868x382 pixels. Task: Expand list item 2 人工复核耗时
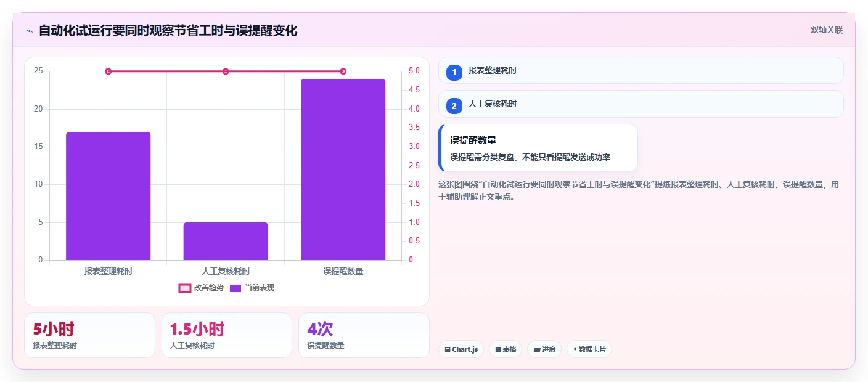point(641,104)
